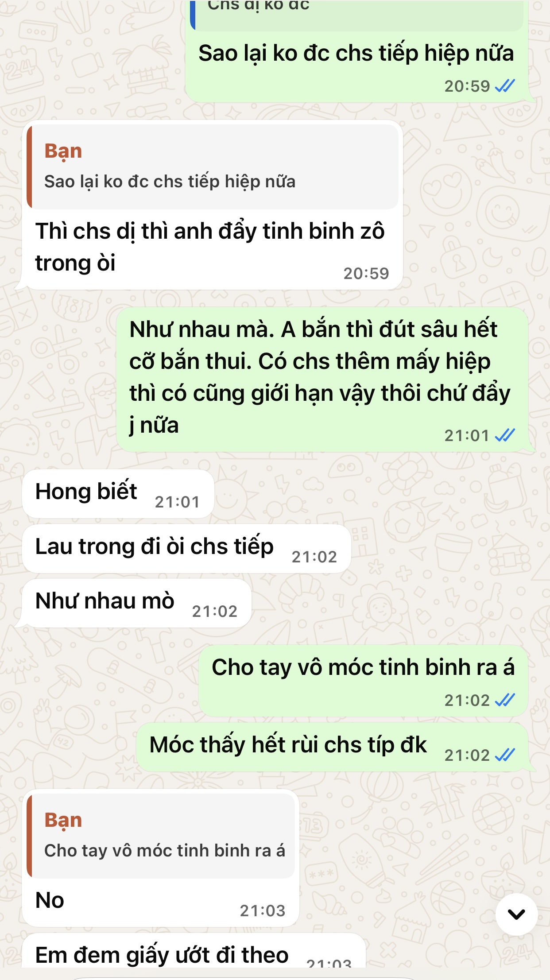Select the 'Hong biết' message bubble
The height and width of the screenshot is (980, 550).
(118, 494)
